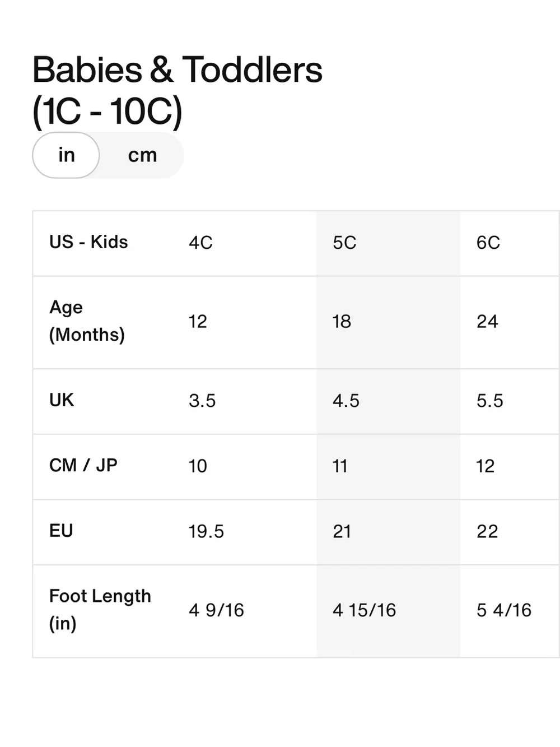Image resolution: width=560 pixels, height=747 pixels.
Task: Click the 'CM / JP' row label
Action: (x=83, y=465)
